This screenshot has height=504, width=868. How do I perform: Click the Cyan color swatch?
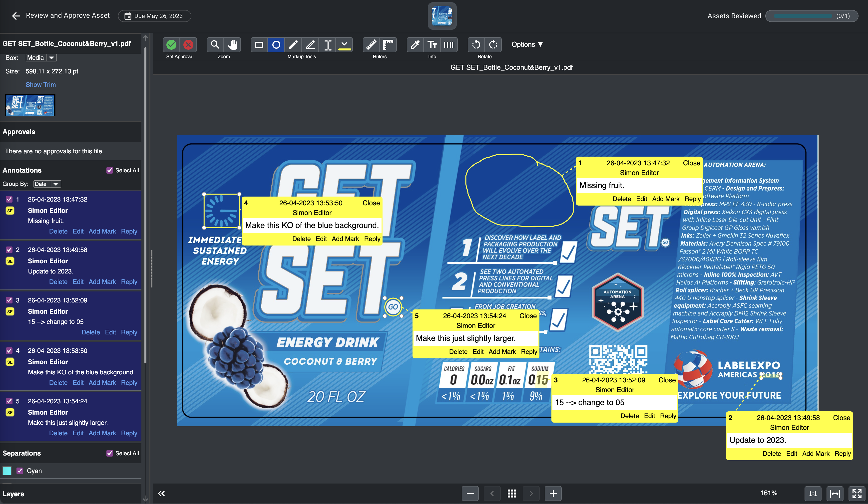tap(7, 471)
